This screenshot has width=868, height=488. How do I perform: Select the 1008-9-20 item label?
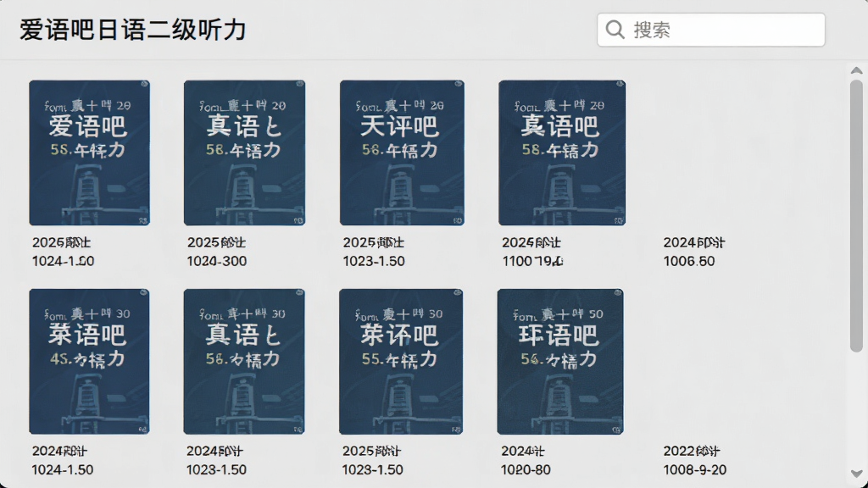tap(695, 469)
